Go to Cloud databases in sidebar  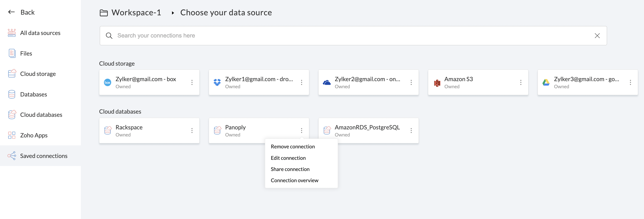point(41,115)
